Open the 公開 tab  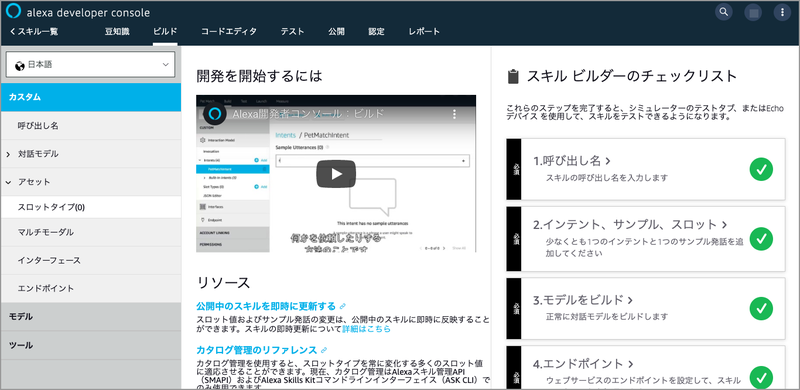pos(336,32)
